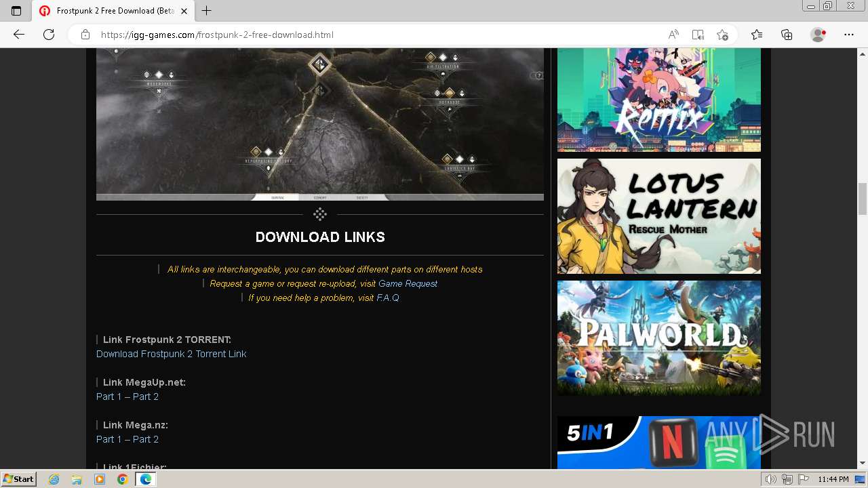Open the 5IN1 Netflix advertisement banner
This screenshot has width=868, height=488.
(x=659, y=442)
